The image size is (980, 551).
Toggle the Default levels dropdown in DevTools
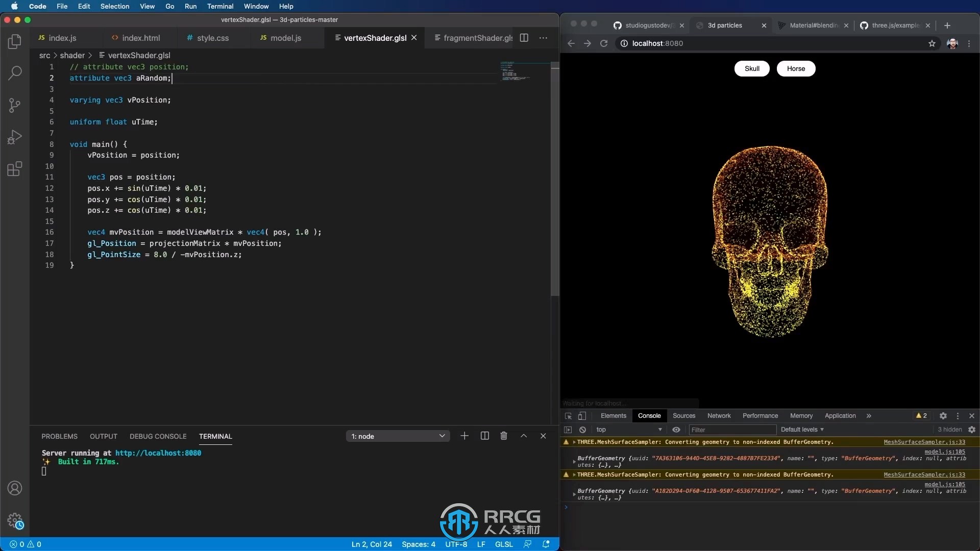point(802,429)
